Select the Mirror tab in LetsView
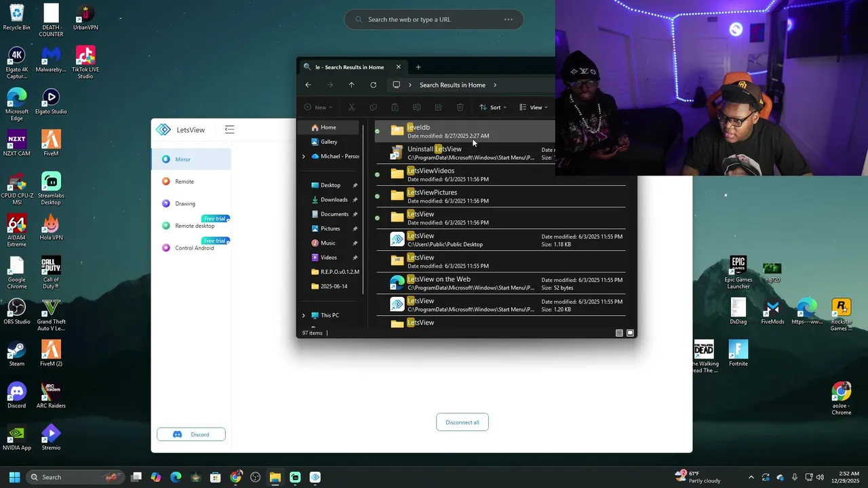The width and height of the screenshot is (868, 488). point(191,159)
